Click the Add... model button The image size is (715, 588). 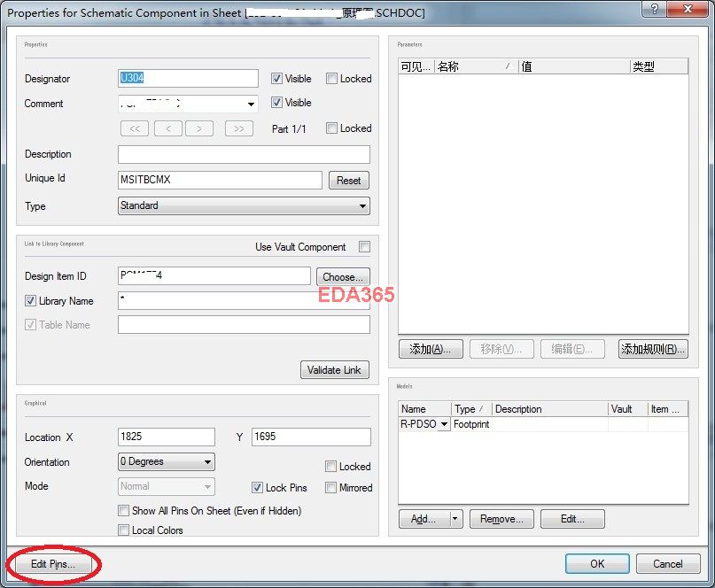click(424, 519)
